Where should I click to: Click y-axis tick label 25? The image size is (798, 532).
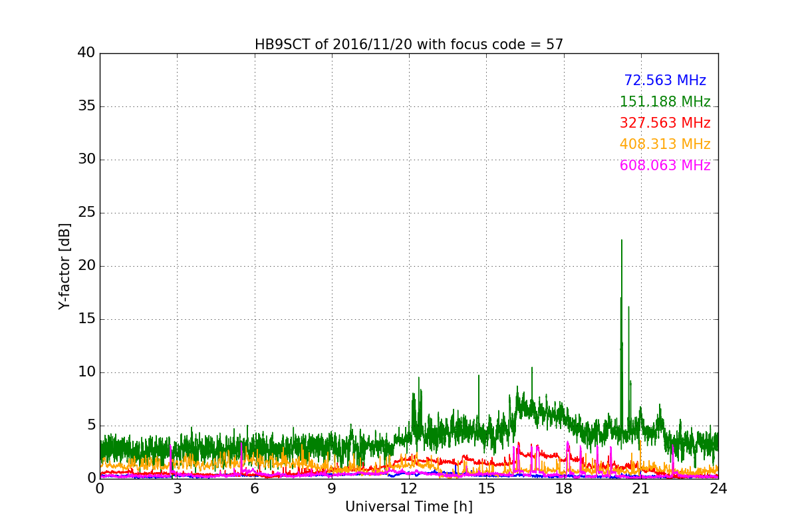(86, 213)
